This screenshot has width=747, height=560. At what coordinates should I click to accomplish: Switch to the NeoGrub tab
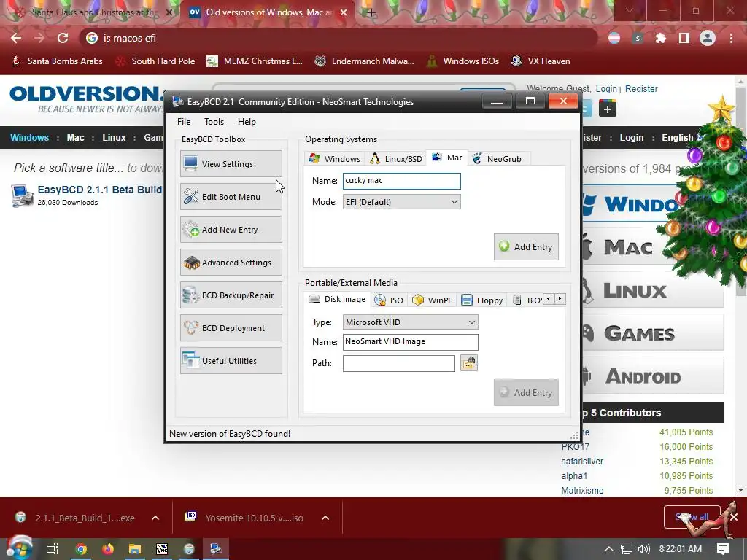498,158
